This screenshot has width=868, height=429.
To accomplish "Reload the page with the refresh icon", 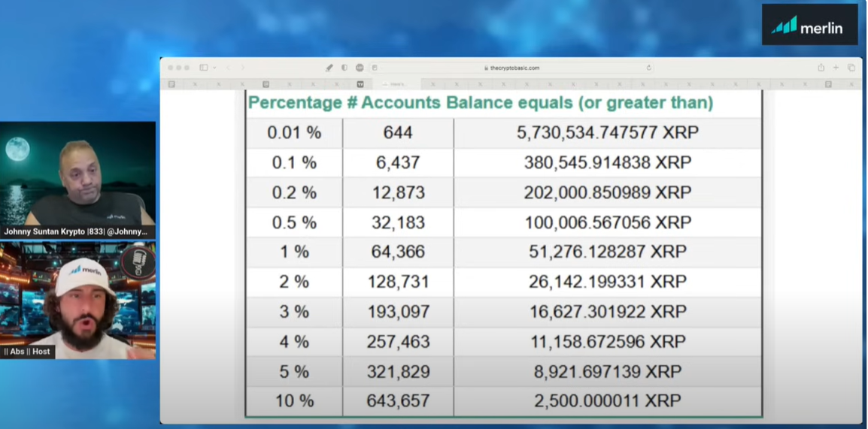I will click(x=648, y=68).
